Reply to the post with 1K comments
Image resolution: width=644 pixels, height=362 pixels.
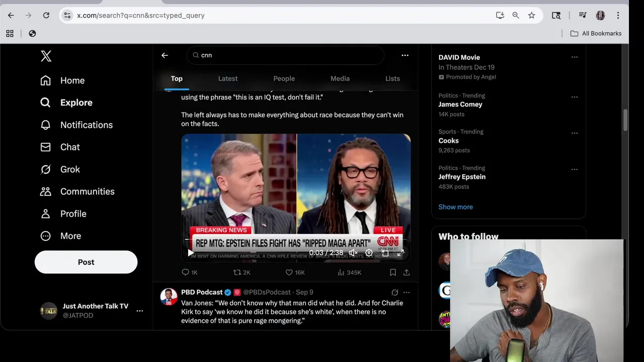pyautogui.click(x=189, y=273)
